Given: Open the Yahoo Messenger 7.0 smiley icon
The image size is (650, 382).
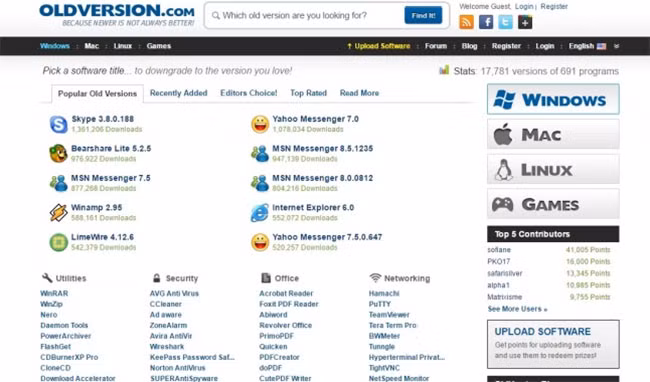Looking at the screenshot, I should coord(260,124).
